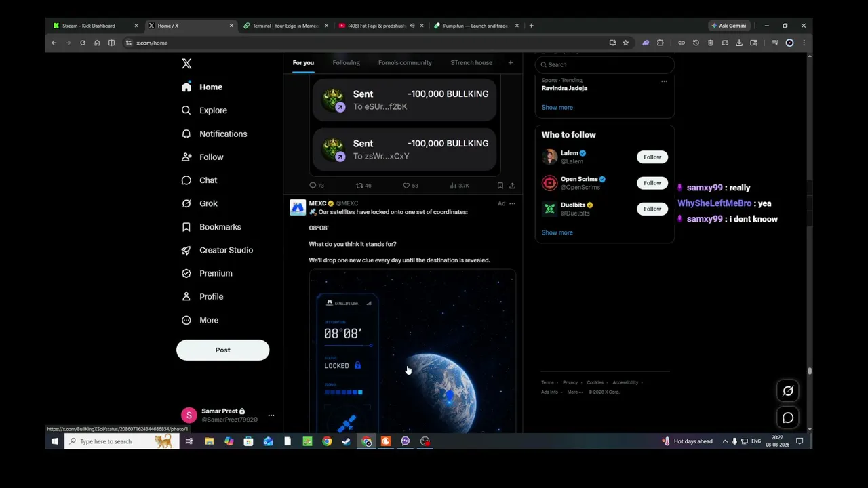Bookmark the BULLKING post
Screen dimensions: 868x488
click(x=500, y=186)
